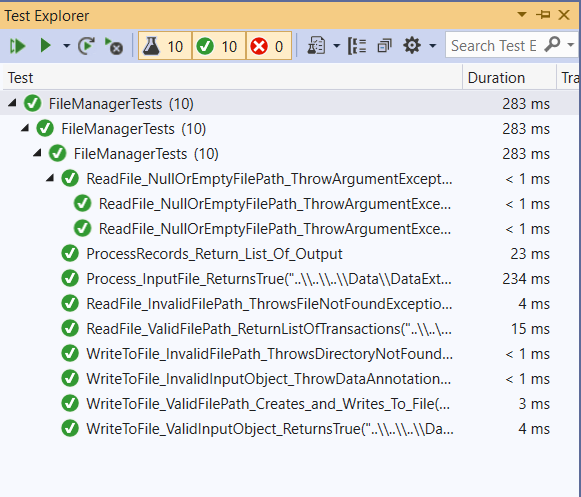Click the Group By icon
581x497 pixels.
(x=357, y=46)
